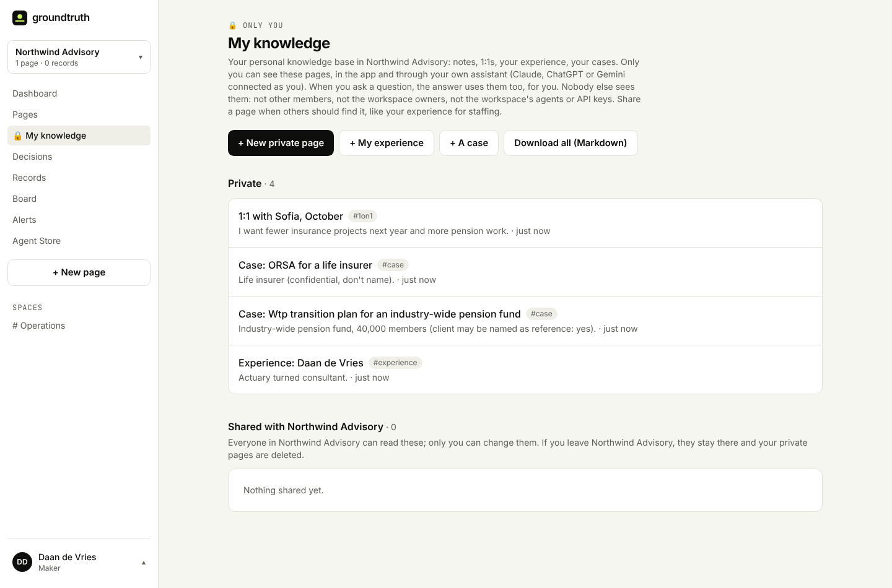Click the lock icon beside ONLY YOU
This screenshot has height=588, width=892.
coord(233,25)
